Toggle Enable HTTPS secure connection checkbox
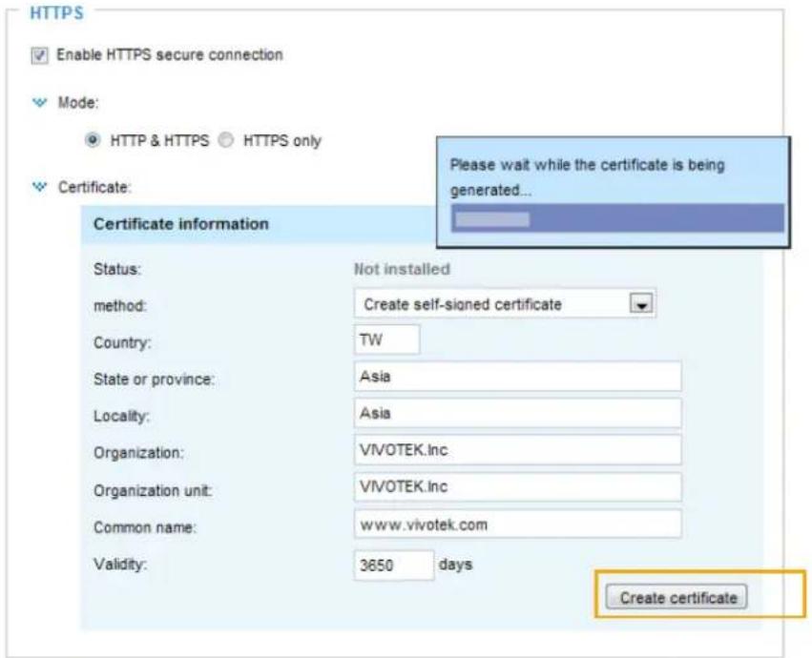812x658 pixels. (x=40, y=55)
